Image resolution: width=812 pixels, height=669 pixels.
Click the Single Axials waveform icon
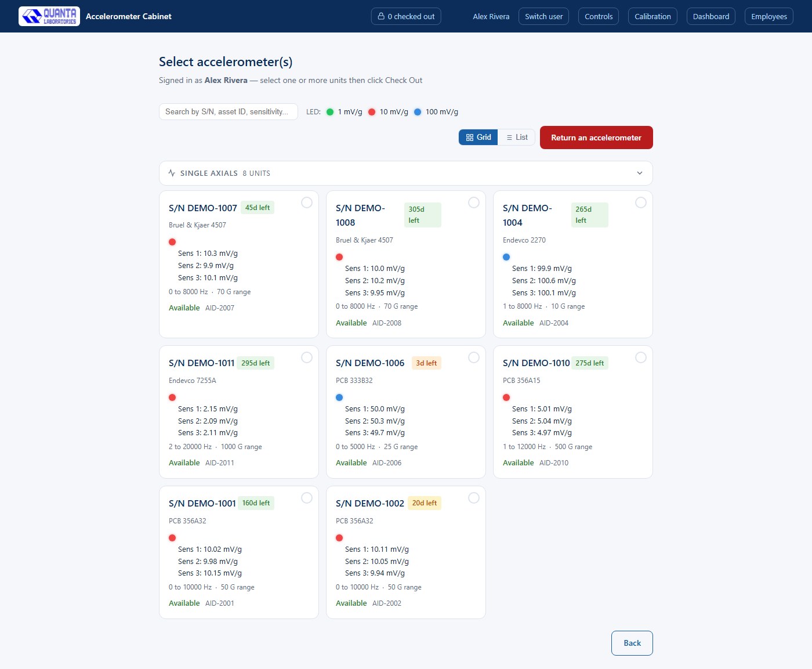pos(172,173)
